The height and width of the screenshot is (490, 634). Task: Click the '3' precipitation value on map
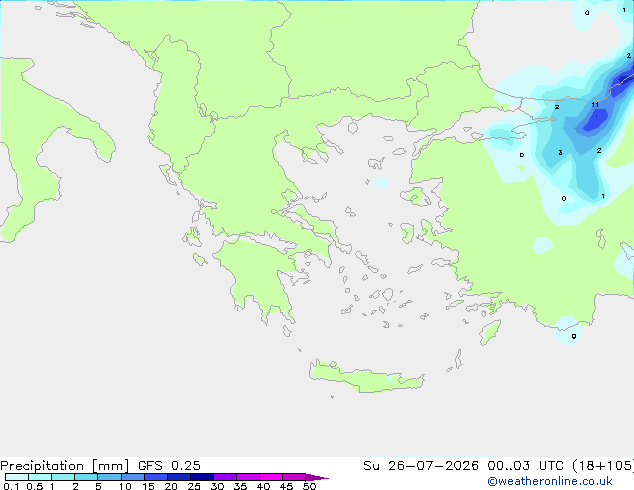click(560, 152)
